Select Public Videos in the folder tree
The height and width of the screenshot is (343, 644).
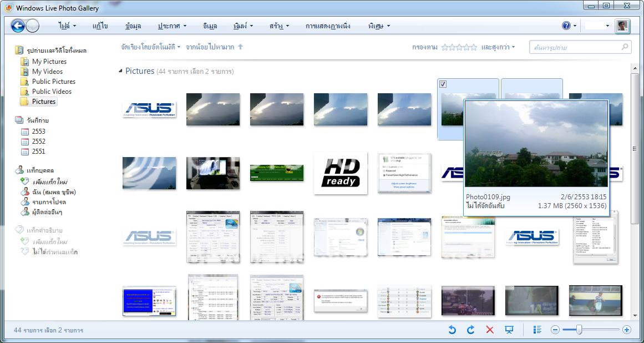pyautogui.click(x=52, y=92)
